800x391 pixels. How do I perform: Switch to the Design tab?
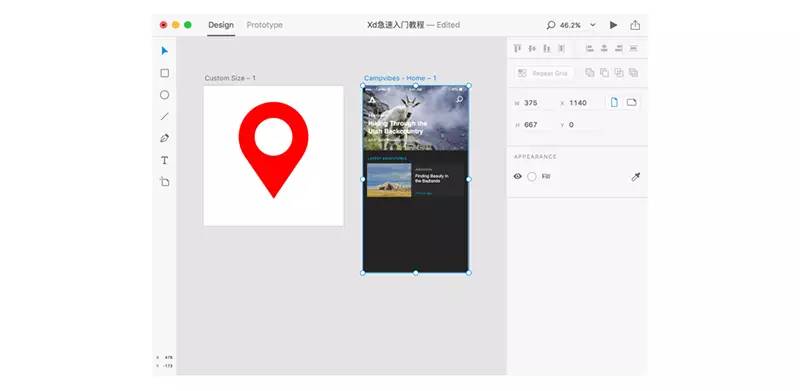[x=221, y=25]
